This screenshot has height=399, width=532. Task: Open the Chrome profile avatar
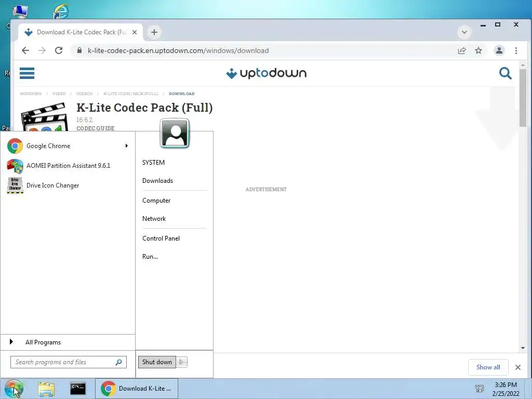[x=499, y=50]
